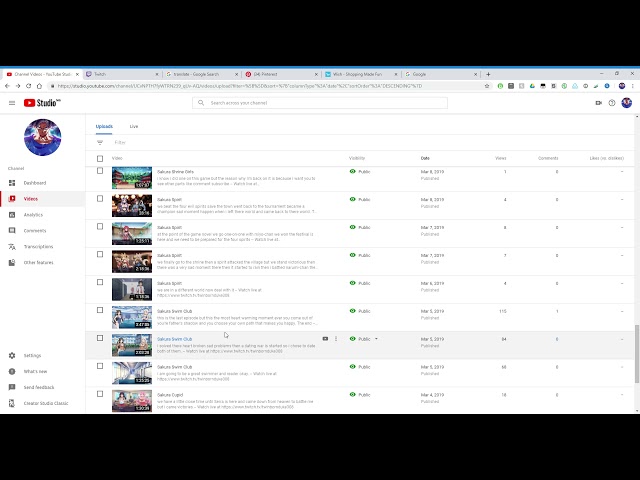This screenshot has height=480, width=640.
Task: Open the Chrome profile avatar in toolbar
Action: pyautogui.click(x=622, y=86)
